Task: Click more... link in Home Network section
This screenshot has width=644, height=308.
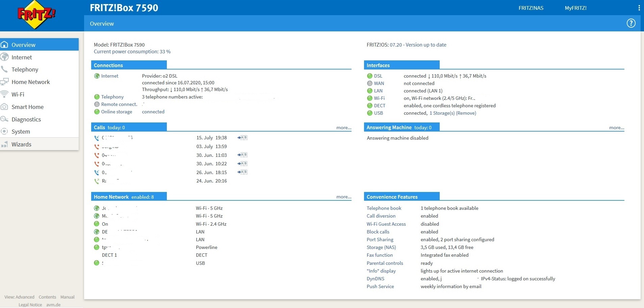Action: pyautogui.click(x=344, y=197)
